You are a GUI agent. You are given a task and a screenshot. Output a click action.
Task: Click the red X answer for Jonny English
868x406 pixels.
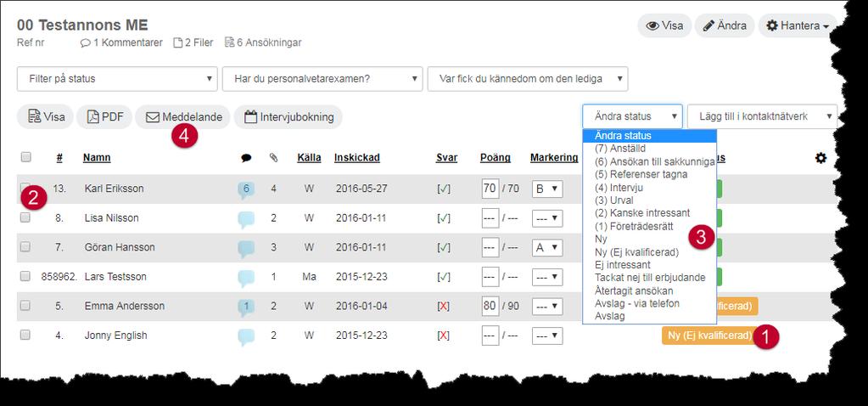tap(444, 336)
